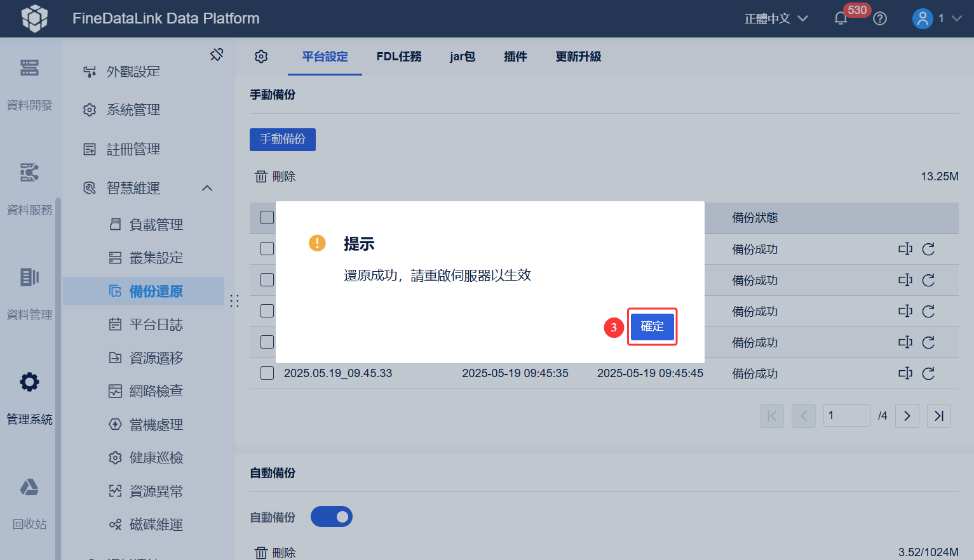Screen dimensions: 974x560
Task: Click 確定 to confirm the restore prompt
Action: click(652, 327)
